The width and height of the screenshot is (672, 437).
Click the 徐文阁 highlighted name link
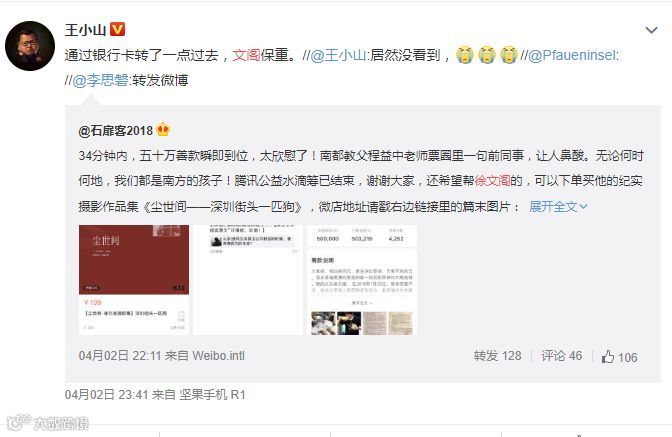pyautogui.click(x=492, y=181)
